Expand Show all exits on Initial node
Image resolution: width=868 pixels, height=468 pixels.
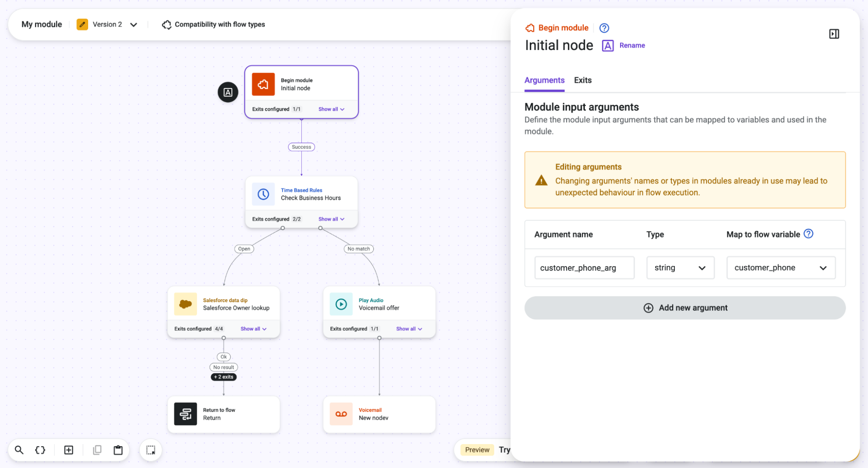pyautogui.click(x=331, y=109)
